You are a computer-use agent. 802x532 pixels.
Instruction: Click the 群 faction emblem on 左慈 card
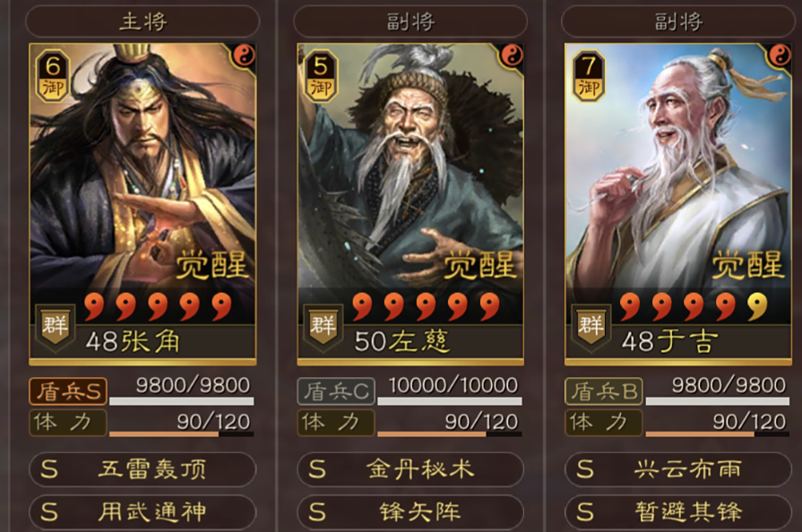click(x=323, y=327)
